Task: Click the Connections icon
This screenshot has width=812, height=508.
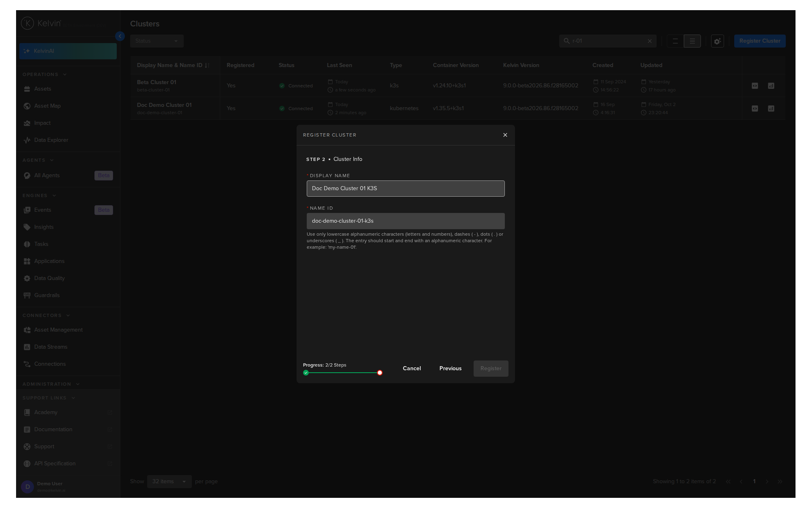Action: point(27,364)
